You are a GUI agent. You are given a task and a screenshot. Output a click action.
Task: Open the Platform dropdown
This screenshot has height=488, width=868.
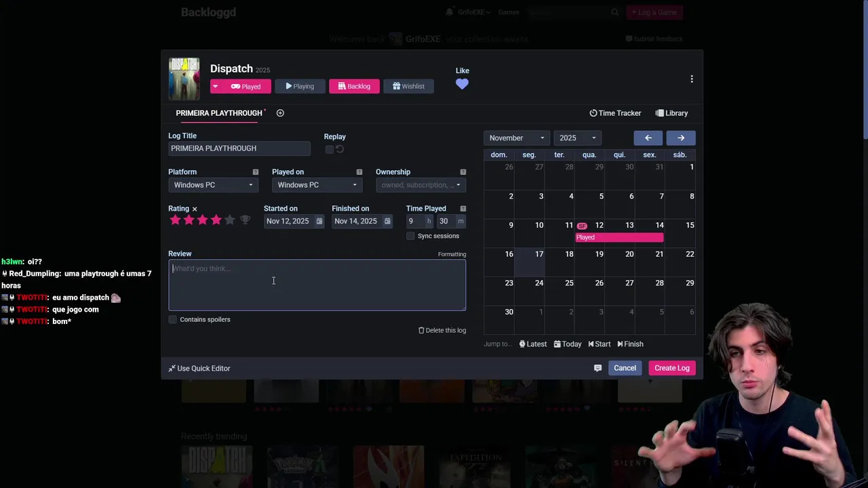coord(213,185)
